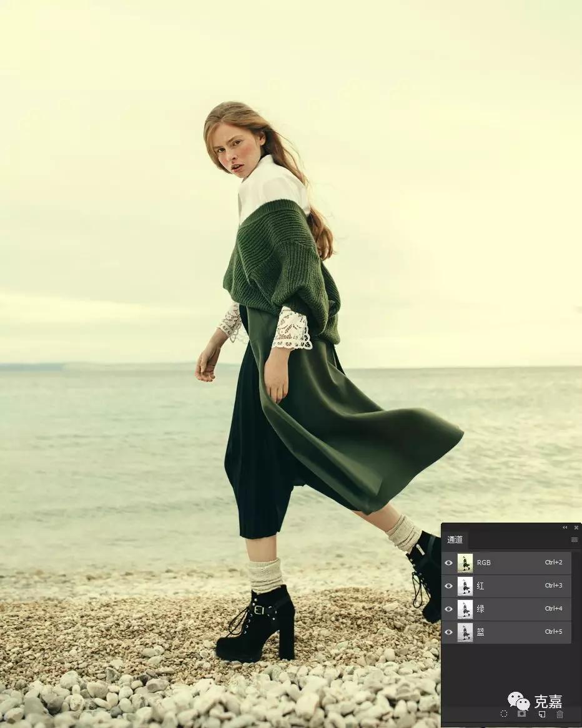Close the channels panel
Image resolution: width=582 pixels, height=728 pixels.
click(x=576, y=528)
